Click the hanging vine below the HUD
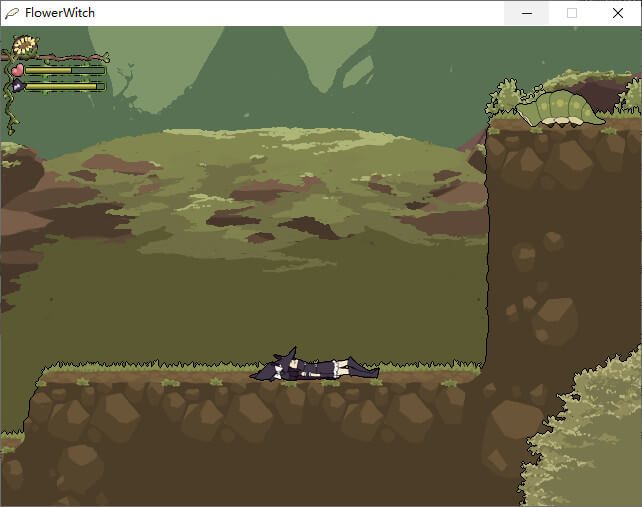Screen dimensions: 642x507 pyautogui.click(x=12, y=115)
